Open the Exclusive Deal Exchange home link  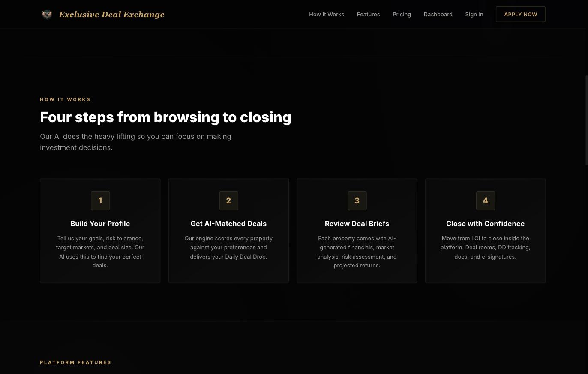coord(103,15)
